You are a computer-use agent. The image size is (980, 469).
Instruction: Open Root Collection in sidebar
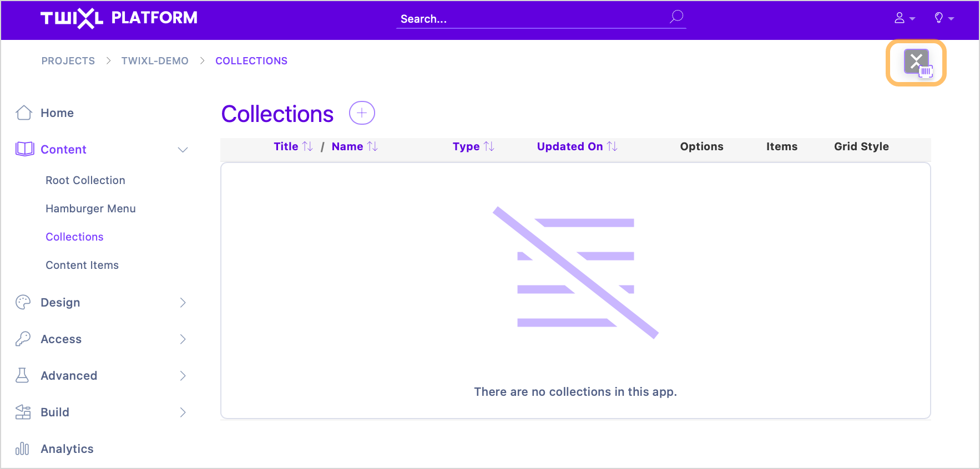(85, 180)
